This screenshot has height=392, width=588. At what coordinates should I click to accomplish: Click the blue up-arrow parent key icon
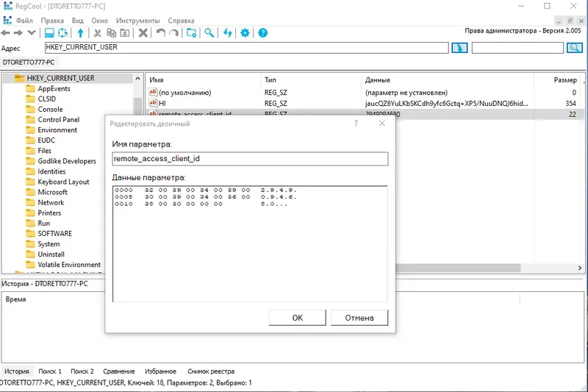click(80, 33)
